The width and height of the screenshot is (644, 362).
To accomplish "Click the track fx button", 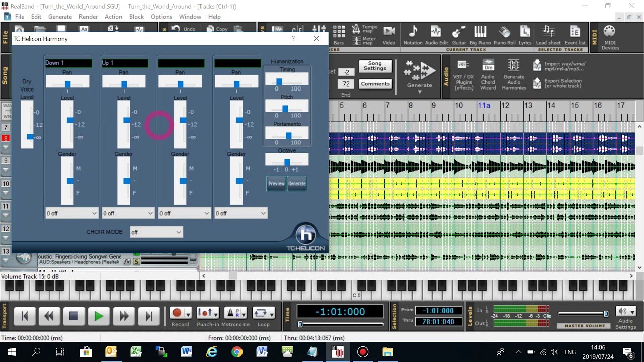I will click(x=127, y=261).
